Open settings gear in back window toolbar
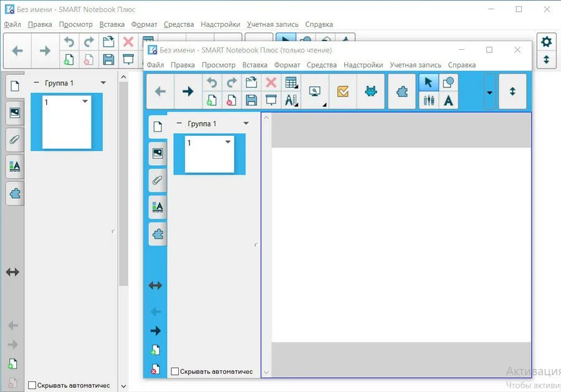Screen dimensions: 561x392 coord(546,42)
